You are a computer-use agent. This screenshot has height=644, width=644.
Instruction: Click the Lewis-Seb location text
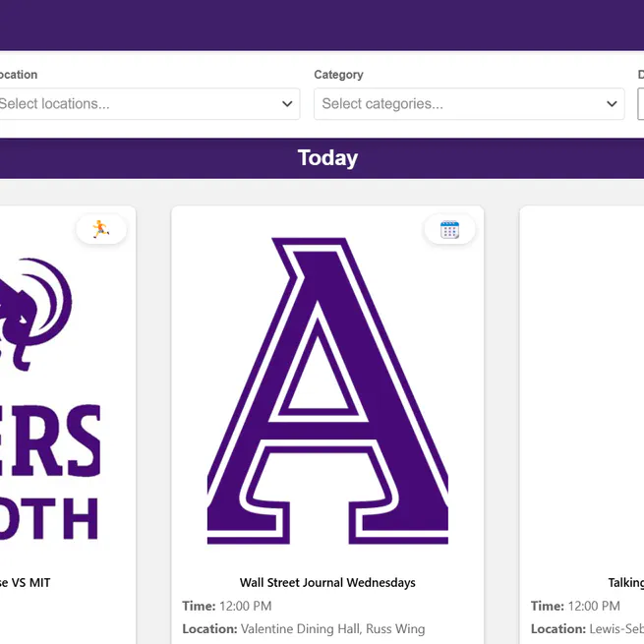tap(616, 629)
